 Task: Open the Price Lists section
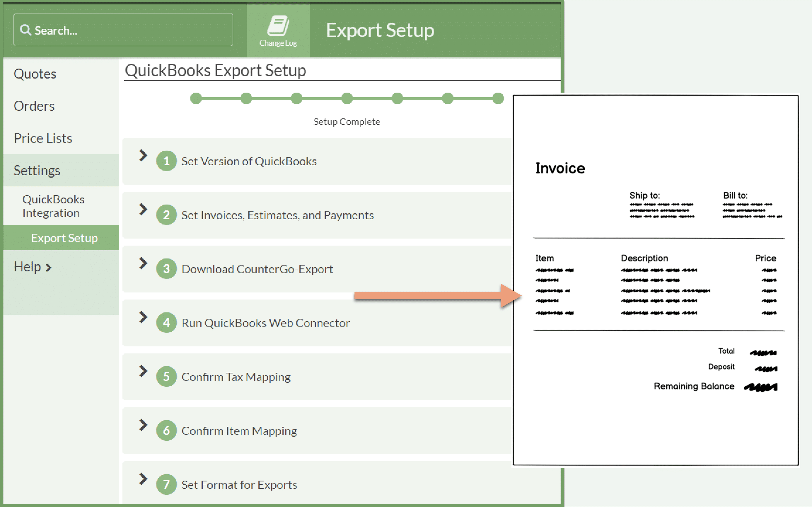click(43, 138)
